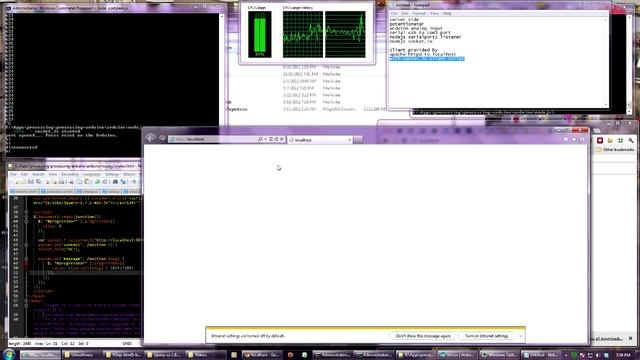Open Windows Task Manager taskbar button

pyautogui.click(x=499, y=355)
